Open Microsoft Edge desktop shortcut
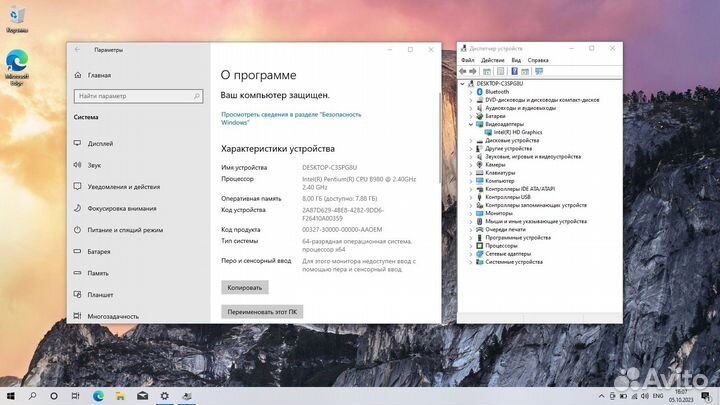This screenshot has width=720, height=405. (x=17, y=67)
